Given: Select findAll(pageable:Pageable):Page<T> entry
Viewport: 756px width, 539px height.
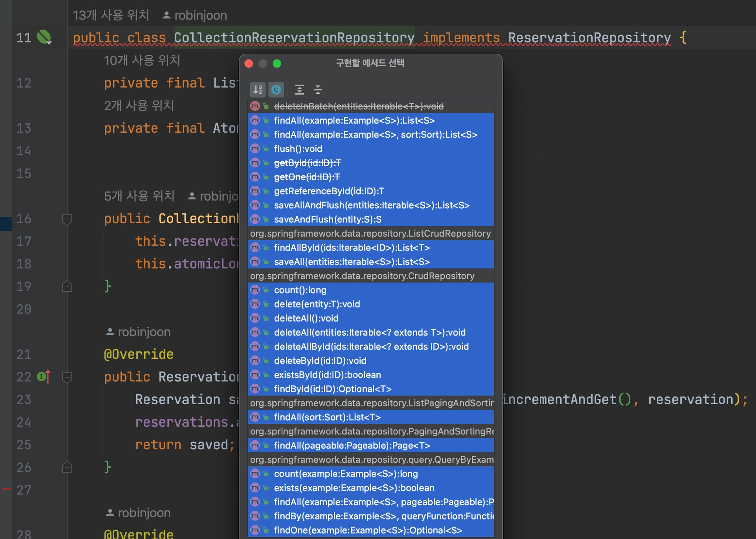Looking at the screenshot, I should point(352,446).
